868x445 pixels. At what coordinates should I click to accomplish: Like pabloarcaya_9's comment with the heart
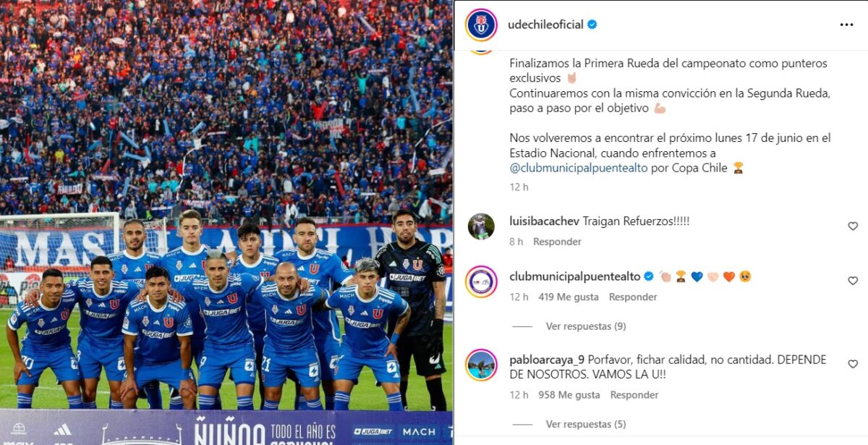853,364
